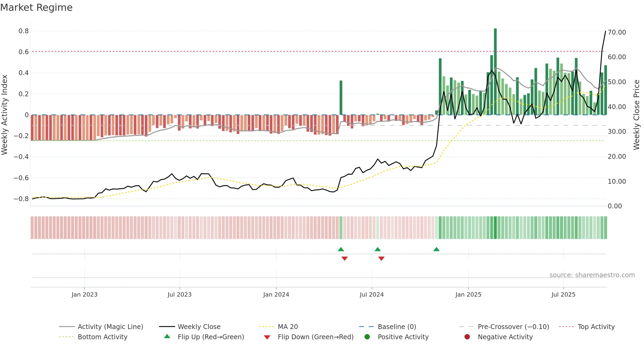Viewport: 644px width, 362px height.
Task: Click the lone green cell in red regime strip
Action: (x=341, y=228)
